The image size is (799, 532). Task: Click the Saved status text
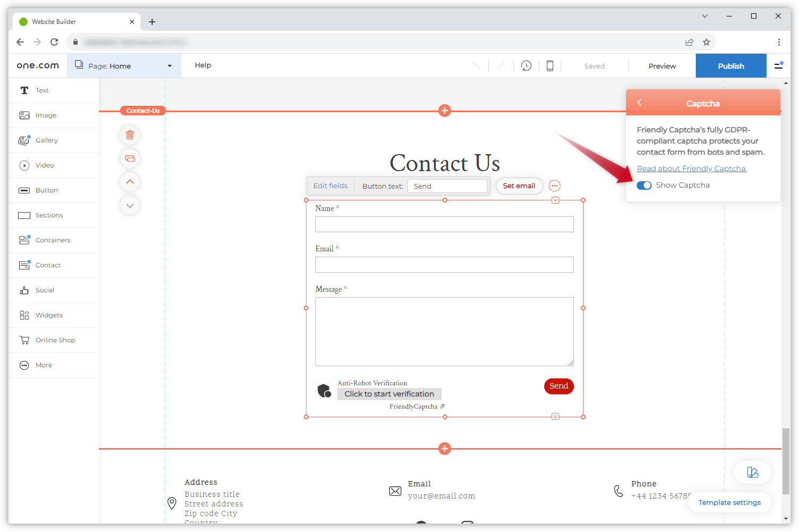[594, 66]
